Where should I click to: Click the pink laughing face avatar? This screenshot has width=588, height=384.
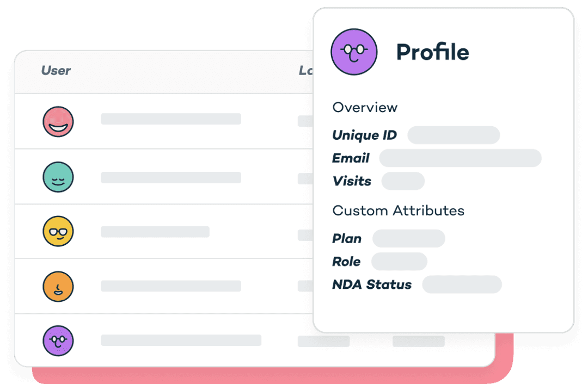58,122
